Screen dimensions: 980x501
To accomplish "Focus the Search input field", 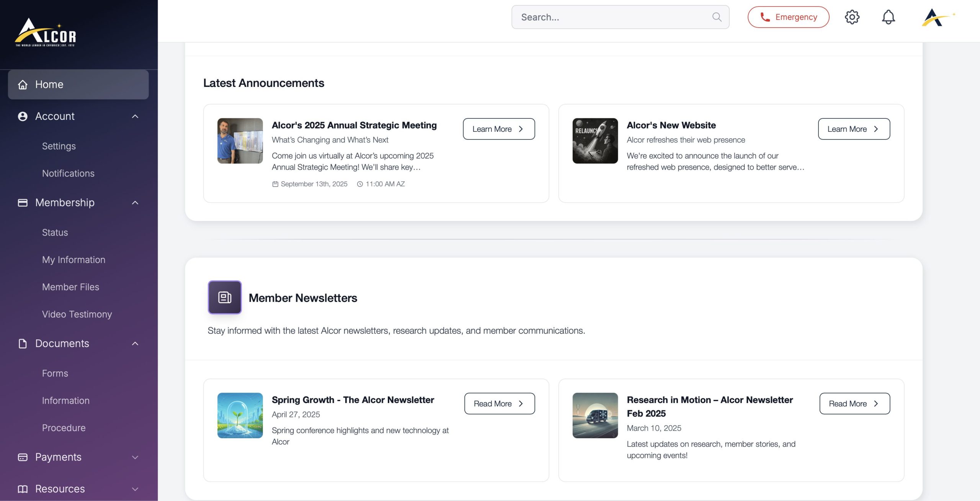I will 612,17.
